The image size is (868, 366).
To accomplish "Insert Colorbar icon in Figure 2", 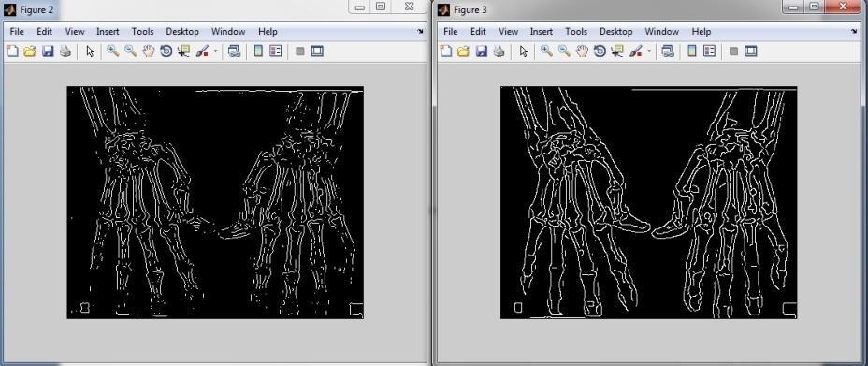I will click(x=258, y=51).
